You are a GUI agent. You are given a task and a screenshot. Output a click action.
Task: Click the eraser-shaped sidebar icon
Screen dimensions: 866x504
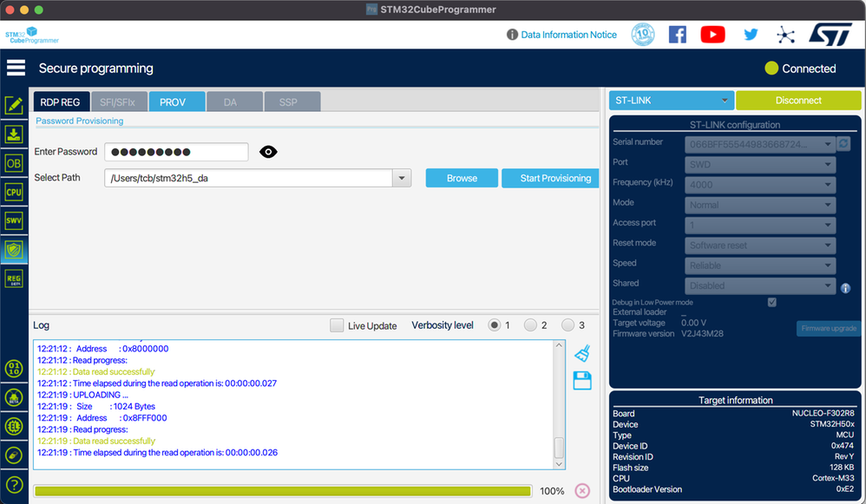coord(14,455)
